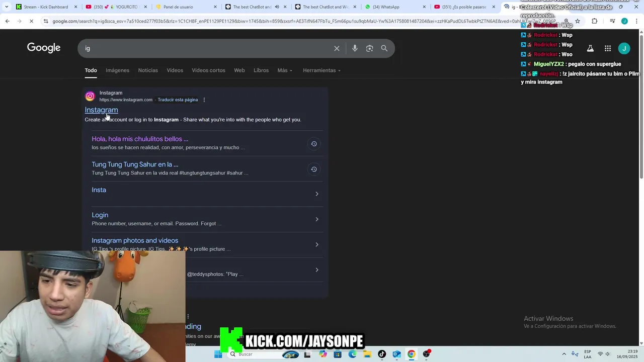644x362 pixels.
Task: Switch to the Libros tab
Action: click(x=261, y=70)
